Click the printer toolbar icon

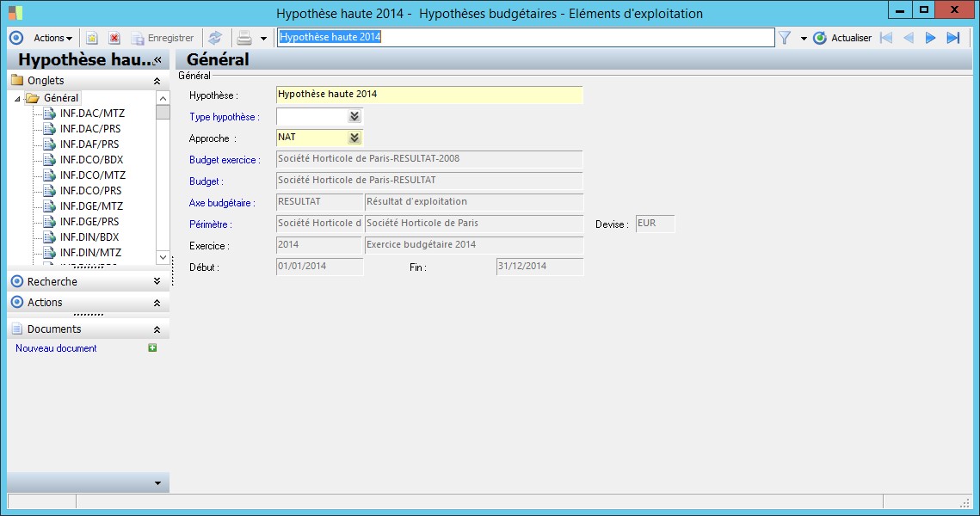point(244,38)
